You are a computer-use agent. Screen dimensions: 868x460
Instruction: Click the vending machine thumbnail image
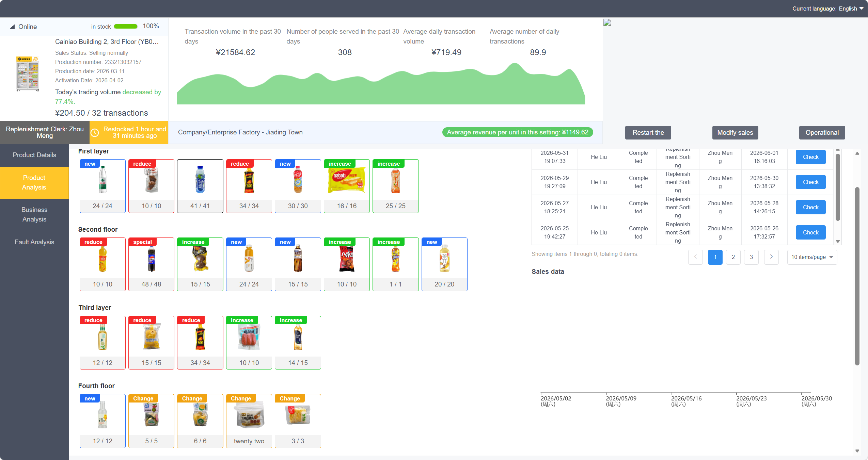[x=28, y=74]
